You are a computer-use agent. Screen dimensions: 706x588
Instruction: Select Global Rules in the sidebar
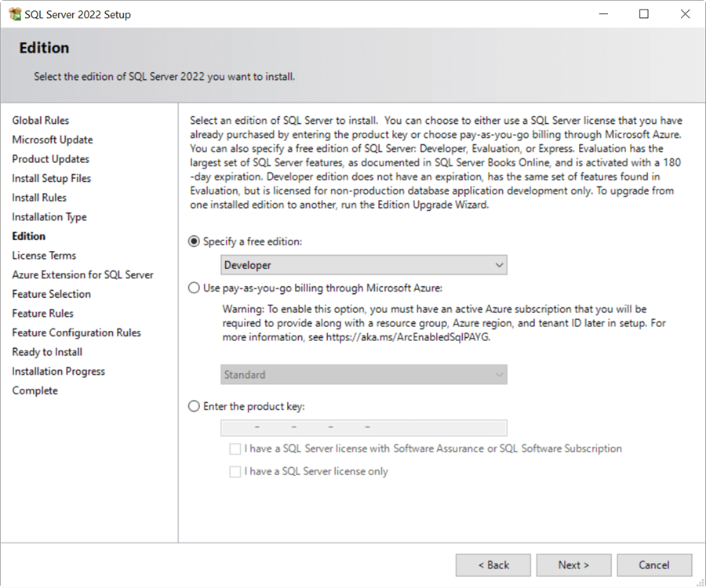[x=39, y=120]
